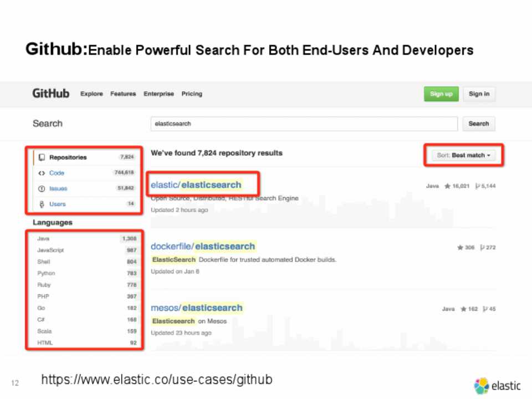532x399 pixels.
Task: Click star icon on mesos/elasticsearch result
Action: [x=463, y=309]
